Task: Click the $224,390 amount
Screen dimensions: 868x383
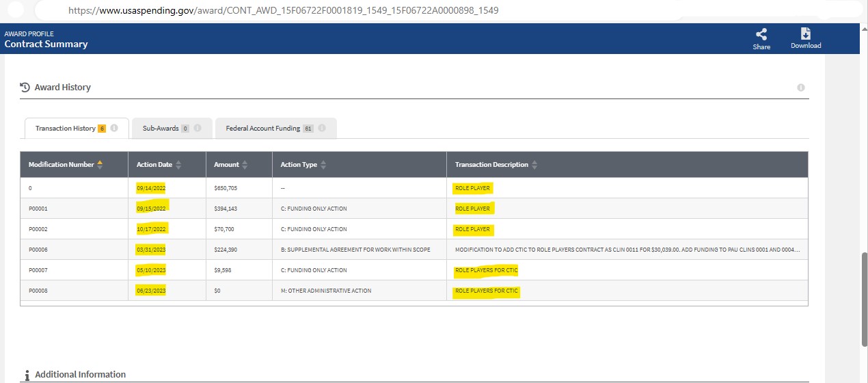Action: [226, 250]
